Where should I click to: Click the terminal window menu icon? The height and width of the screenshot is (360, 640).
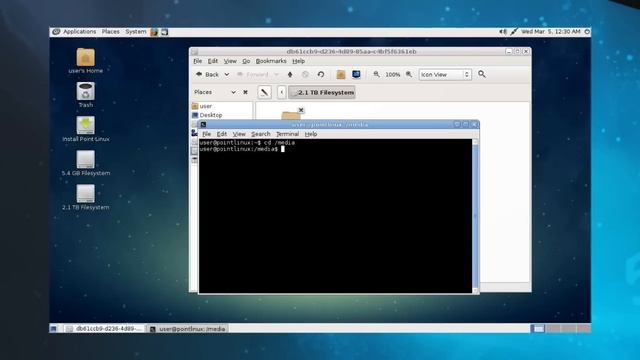tap(203, 124)
